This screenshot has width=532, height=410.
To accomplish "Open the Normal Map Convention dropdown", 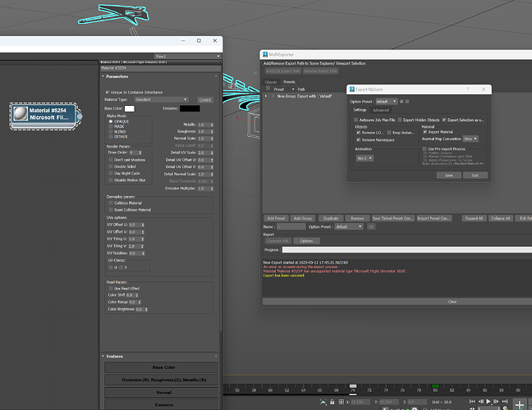I will (470, 139).
